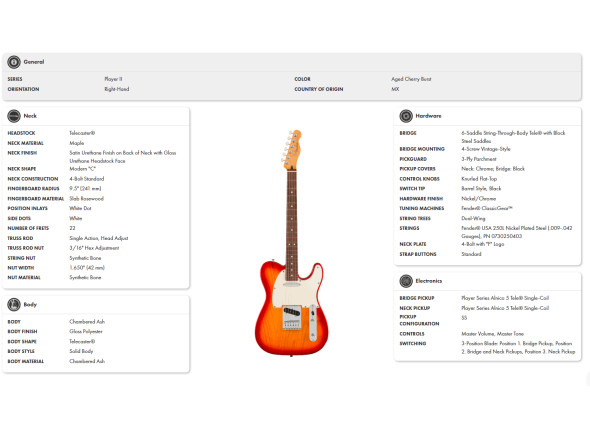Click the SWITCHING label in Electronics
Screen dimensions: 590x434
[413, 344]
